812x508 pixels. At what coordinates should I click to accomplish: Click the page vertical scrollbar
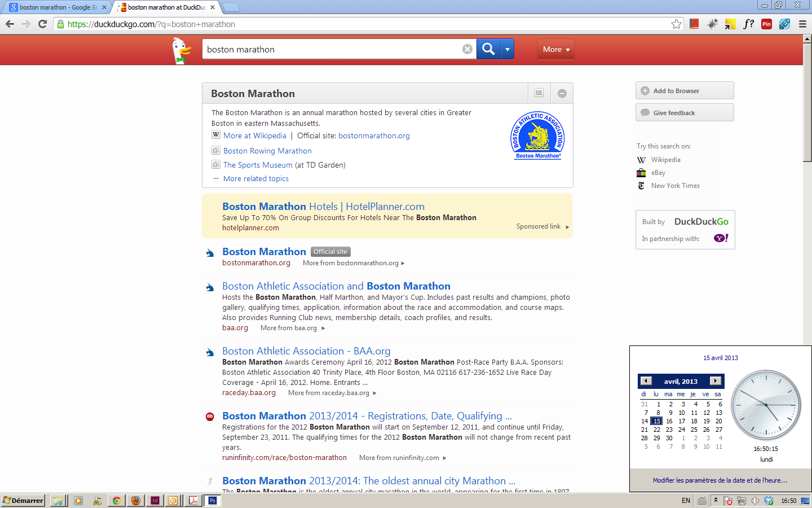(807, 102)
